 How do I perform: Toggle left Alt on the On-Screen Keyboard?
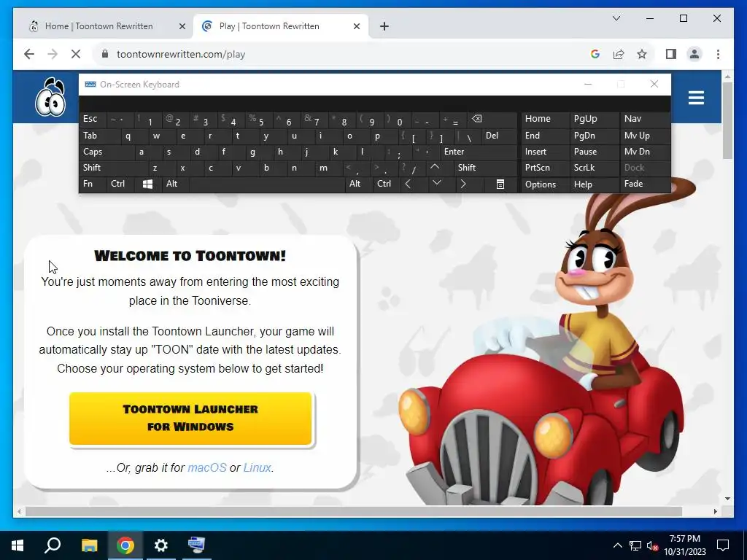click(x=176, y=184)
